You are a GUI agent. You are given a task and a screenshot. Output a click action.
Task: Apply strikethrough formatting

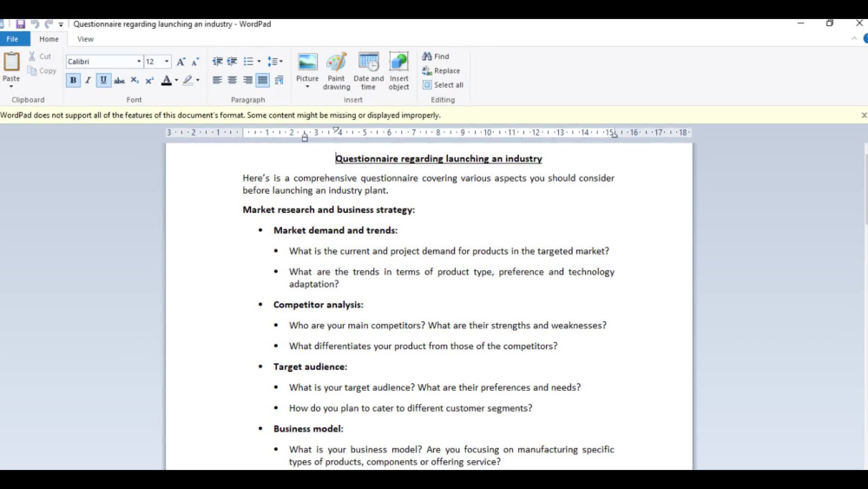click(x=119, y=80)
